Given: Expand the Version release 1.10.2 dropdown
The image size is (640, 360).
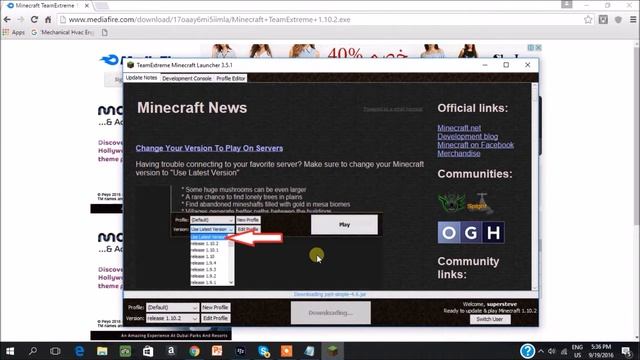Looking at the screenshot, I should point(172,318).
